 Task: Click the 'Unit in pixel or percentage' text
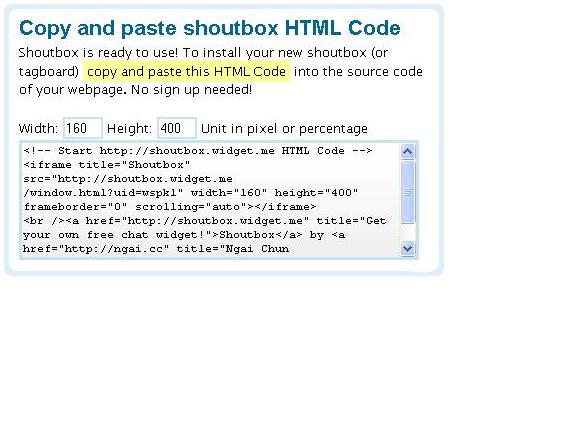point(284,129)
